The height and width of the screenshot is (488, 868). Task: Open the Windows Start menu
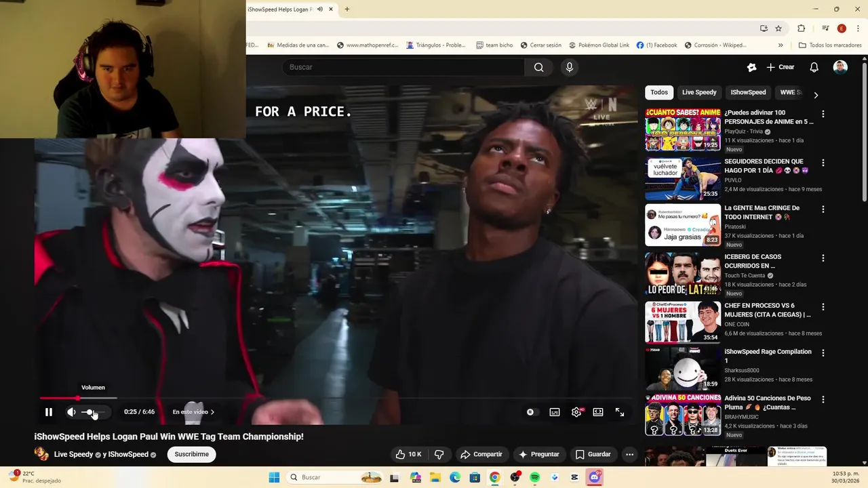[274, 477]
